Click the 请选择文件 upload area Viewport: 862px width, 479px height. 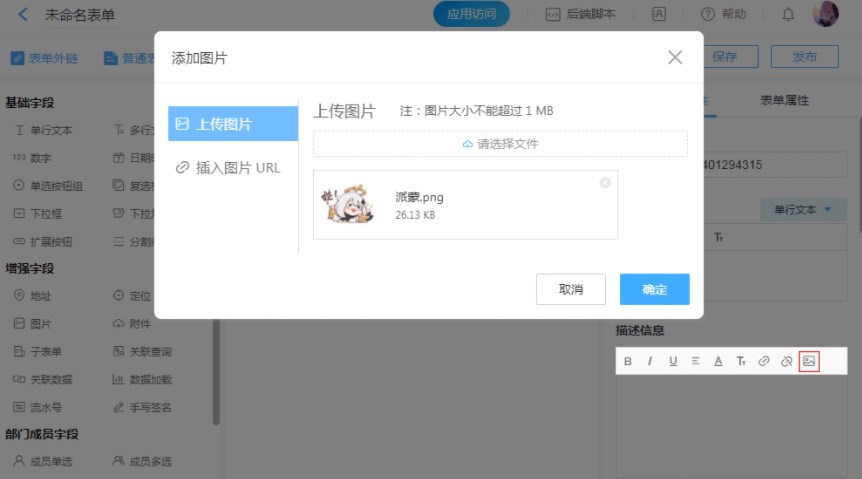pyautogui.click(x=500, y=144)
